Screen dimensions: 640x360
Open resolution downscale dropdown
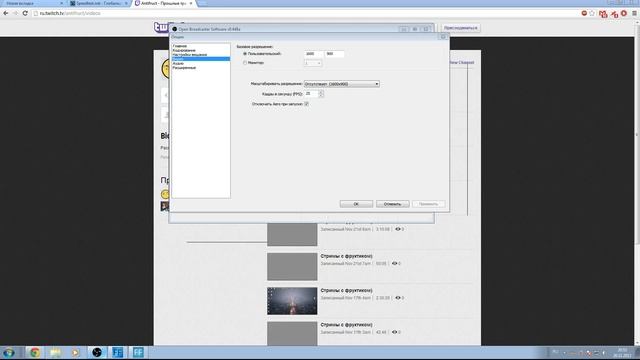342,84
